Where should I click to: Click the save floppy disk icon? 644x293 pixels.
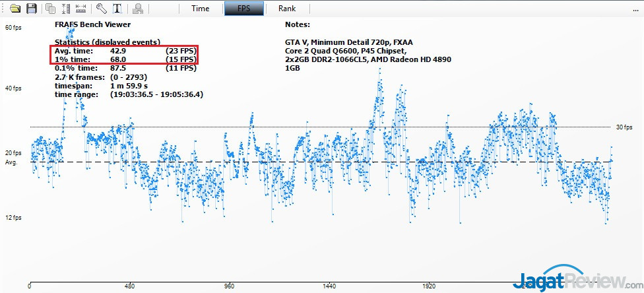tap(30, 9)
